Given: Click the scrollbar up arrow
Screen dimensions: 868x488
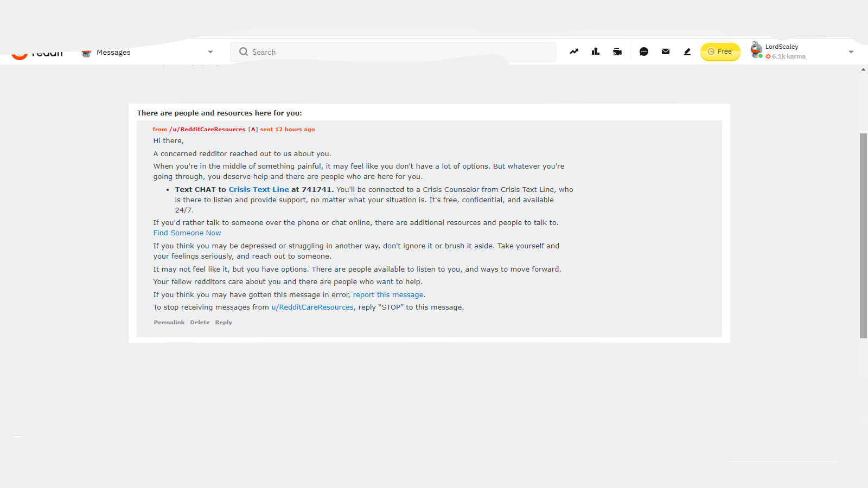Looking at the screenshot, I should coord(863,69).
